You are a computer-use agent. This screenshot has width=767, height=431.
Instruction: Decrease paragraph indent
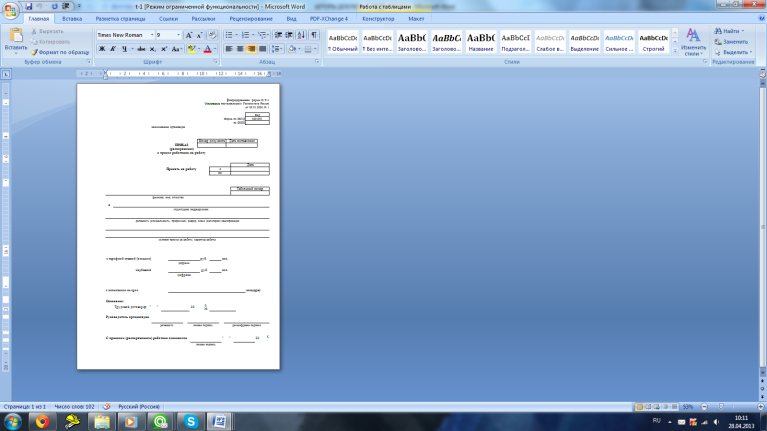[x=278, y=35]
